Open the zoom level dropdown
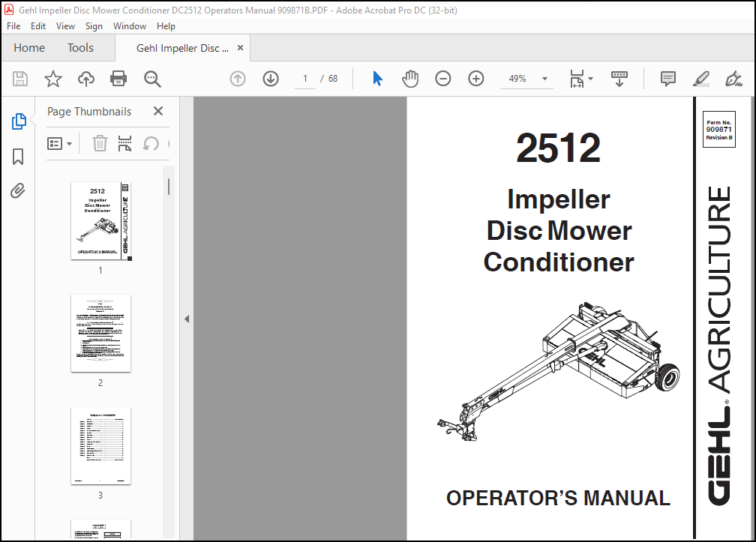The image size is (756, 542). point(544,79)
